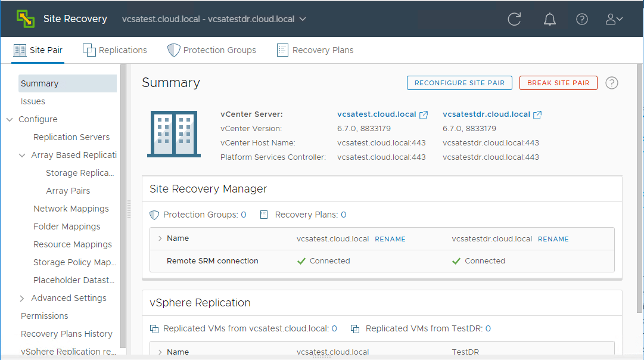The height and width of the screenshot is (360, 644).
Task: Click Reconfigure Site Pair button
Action: 459,83
